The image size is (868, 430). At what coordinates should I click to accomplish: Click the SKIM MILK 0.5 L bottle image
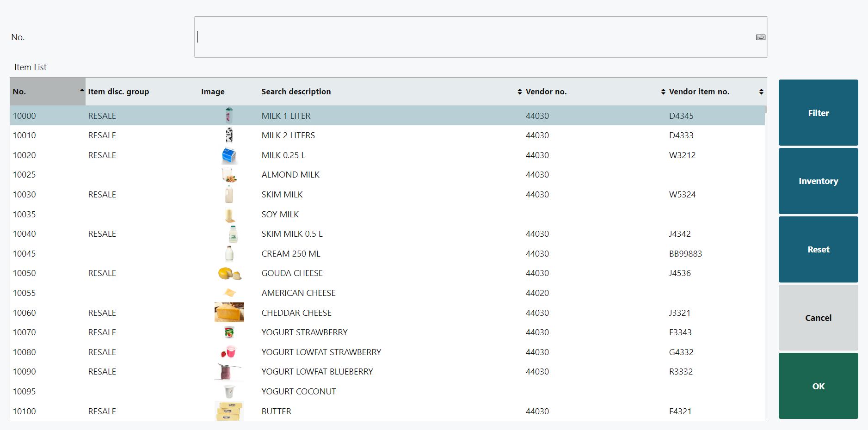[233, 234]
